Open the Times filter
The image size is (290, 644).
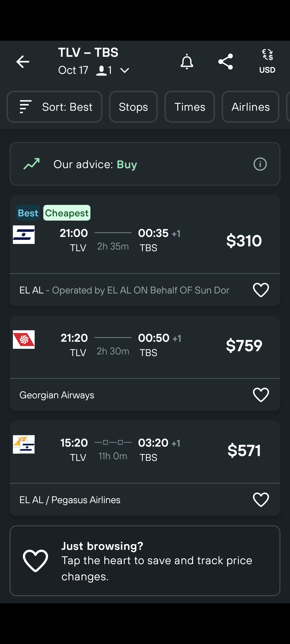coord(190,107)
